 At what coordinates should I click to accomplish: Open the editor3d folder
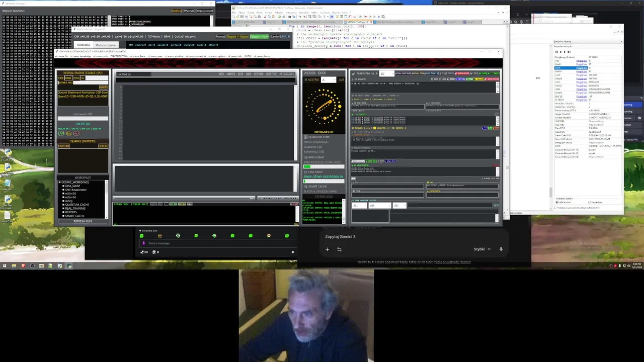tap(70, 197)
